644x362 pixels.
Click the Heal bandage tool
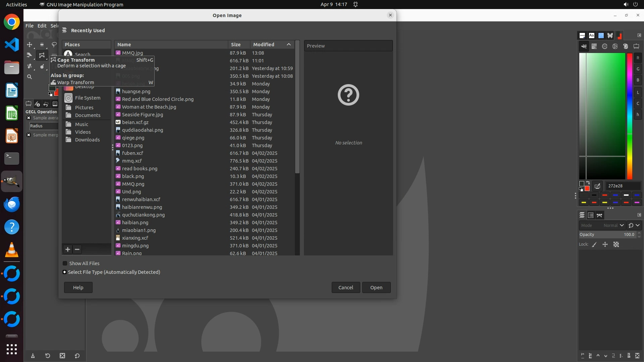click(x=30, y=66)
